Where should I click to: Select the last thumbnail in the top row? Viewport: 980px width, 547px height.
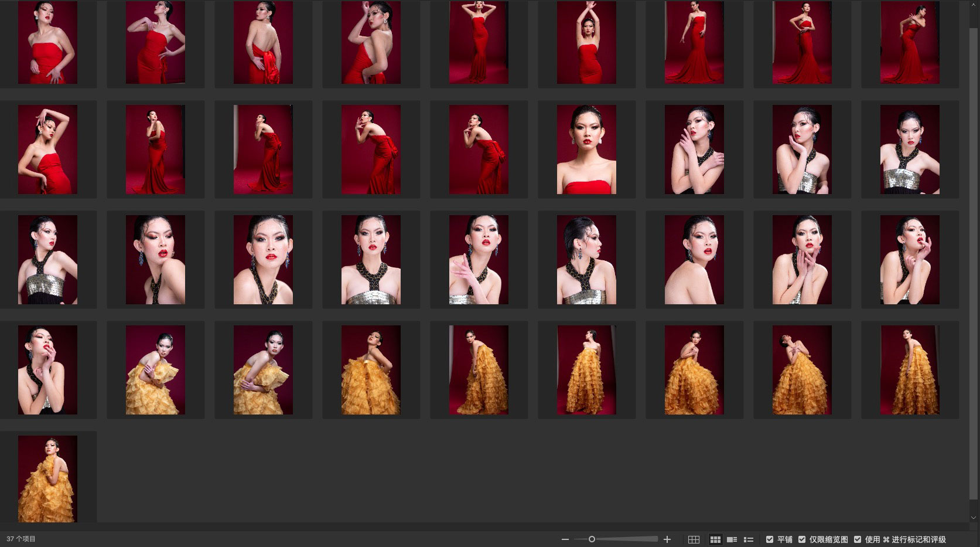pos(910,42)
